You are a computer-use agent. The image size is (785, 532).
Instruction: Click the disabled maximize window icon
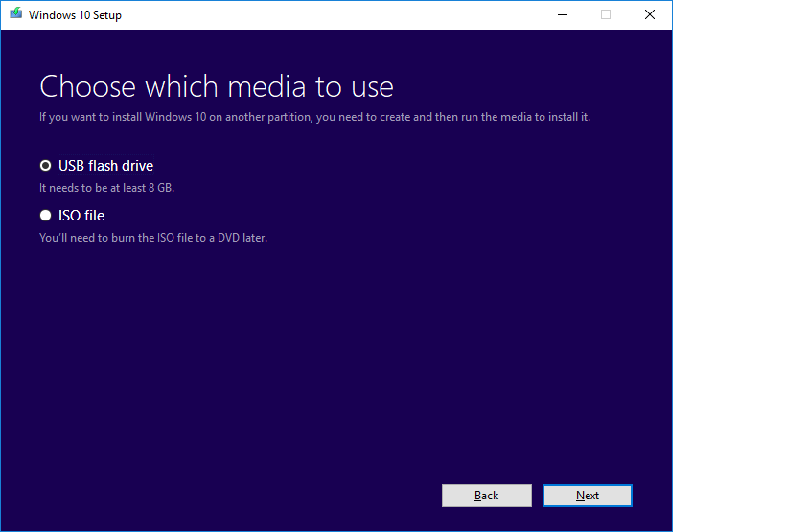606,14
